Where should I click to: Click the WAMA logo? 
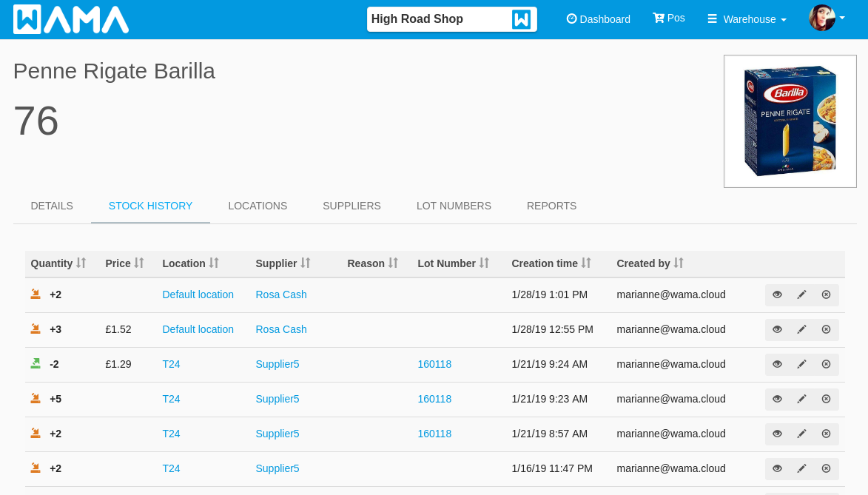71,19
